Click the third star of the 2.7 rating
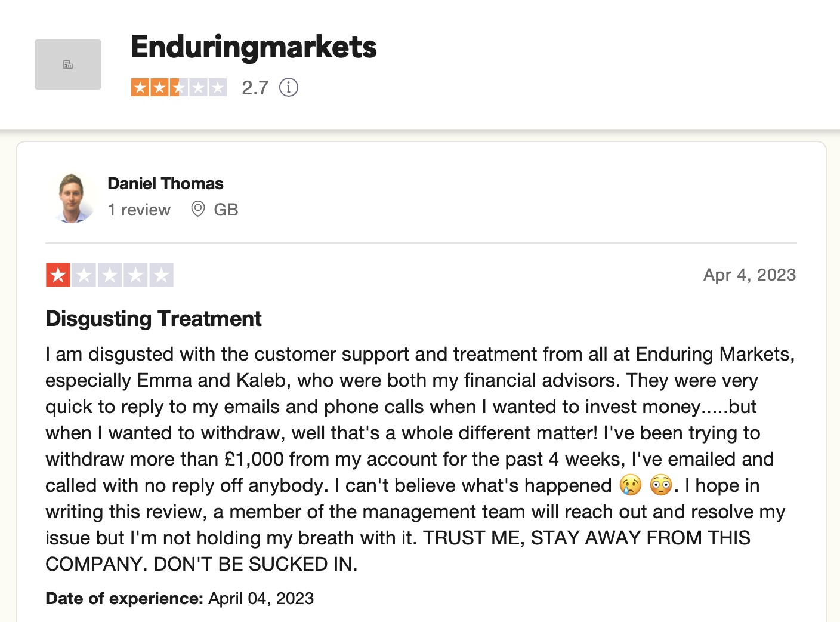840x622 pixels. pyautogui.click(x=179, y=87)
